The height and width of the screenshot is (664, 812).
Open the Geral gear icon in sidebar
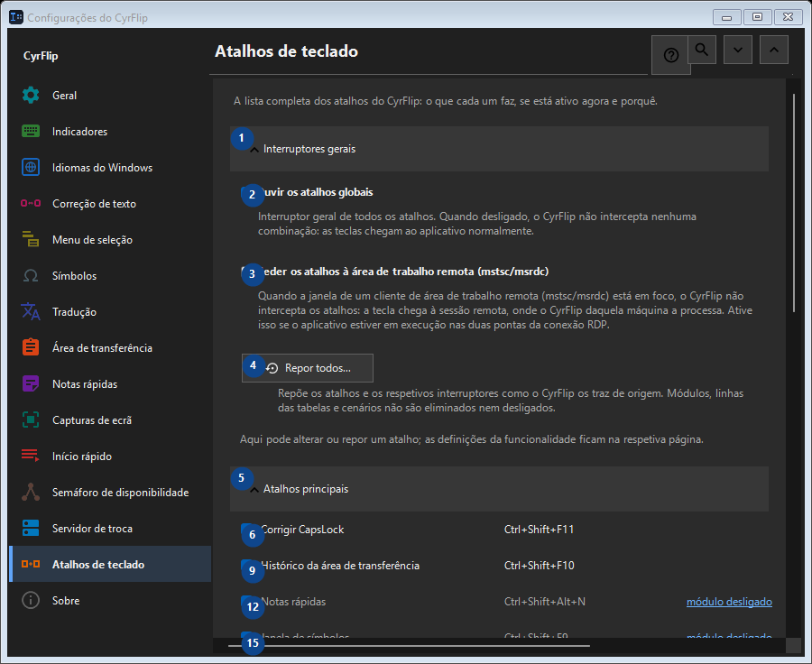tap(31, 96)
